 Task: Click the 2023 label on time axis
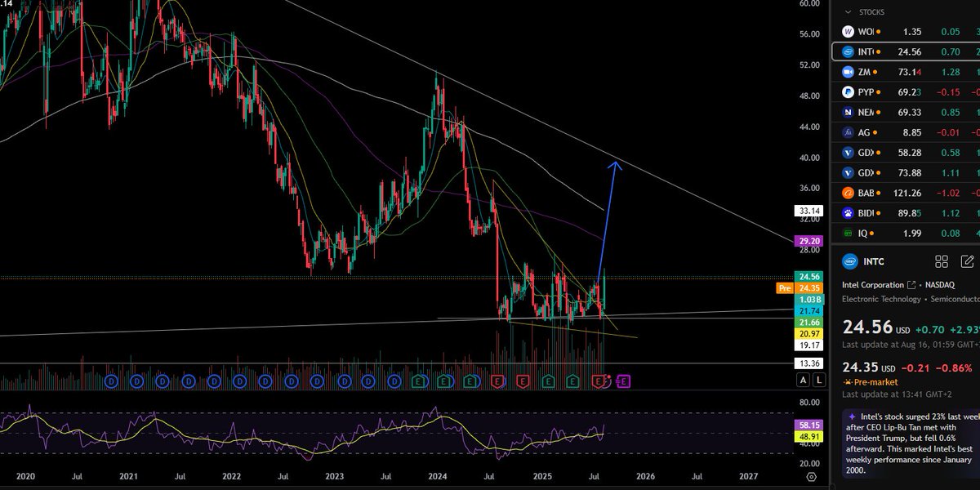(x=335, y=475)
